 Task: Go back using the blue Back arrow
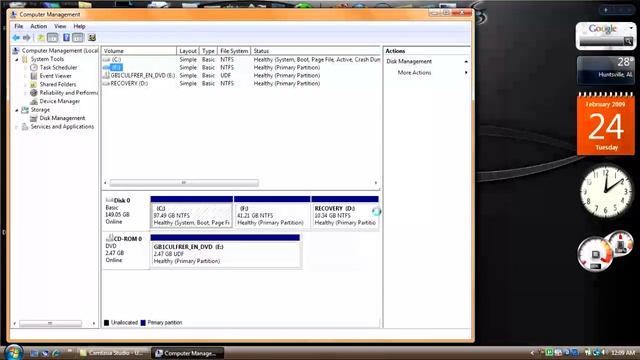[16, 38]
